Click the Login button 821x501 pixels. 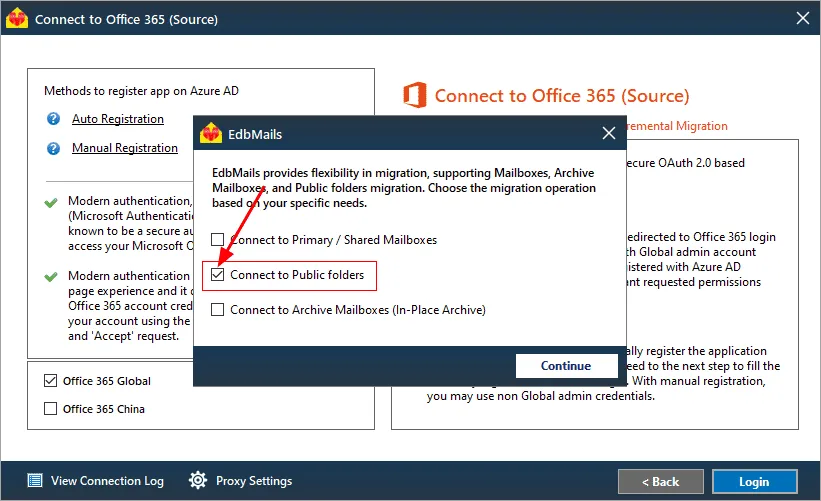(x=754, y=482)
